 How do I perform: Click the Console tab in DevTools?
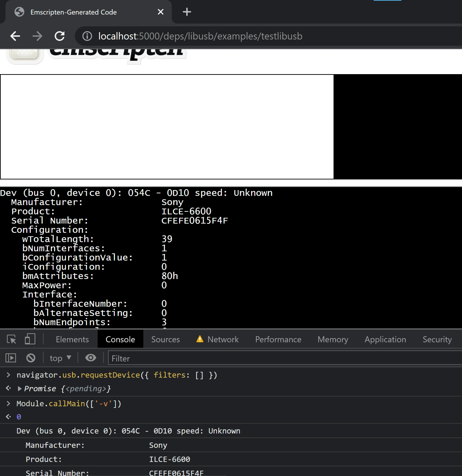pyautogui.click(x=120, y=339)
